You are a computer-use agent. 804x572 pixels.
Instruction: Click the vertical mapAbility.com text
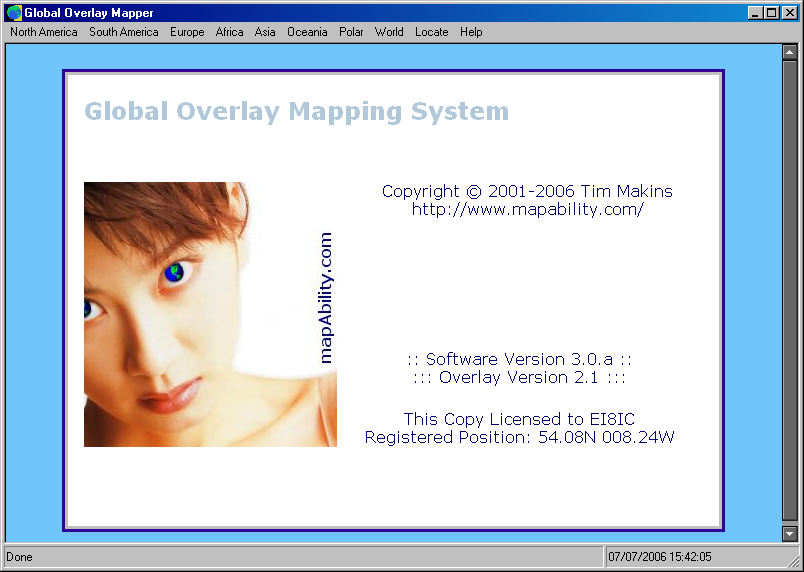click(x=326, y=298)
